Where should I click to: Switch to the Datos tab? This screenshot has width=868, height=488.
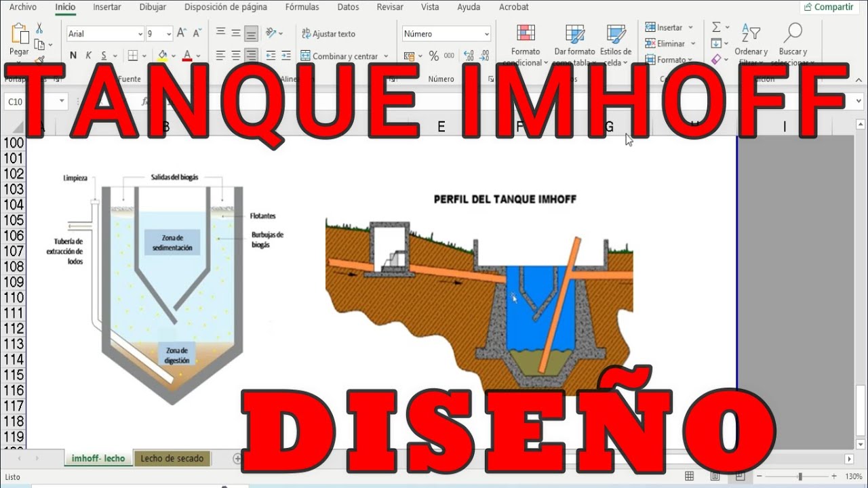pos(348,7)
